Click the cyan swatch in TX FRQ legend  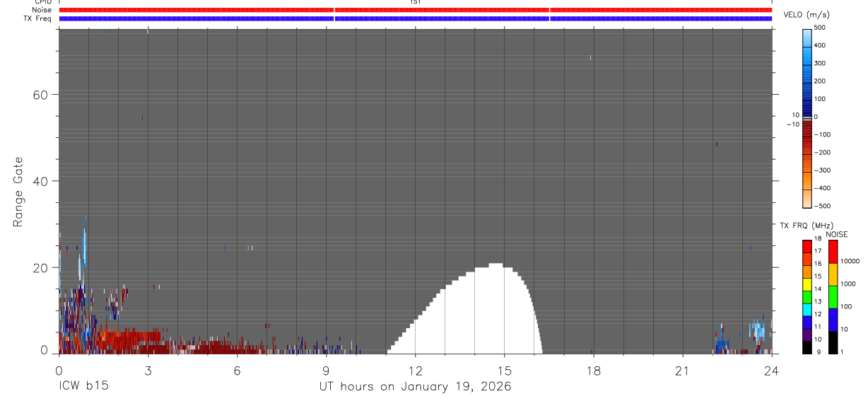click(807, 309)
